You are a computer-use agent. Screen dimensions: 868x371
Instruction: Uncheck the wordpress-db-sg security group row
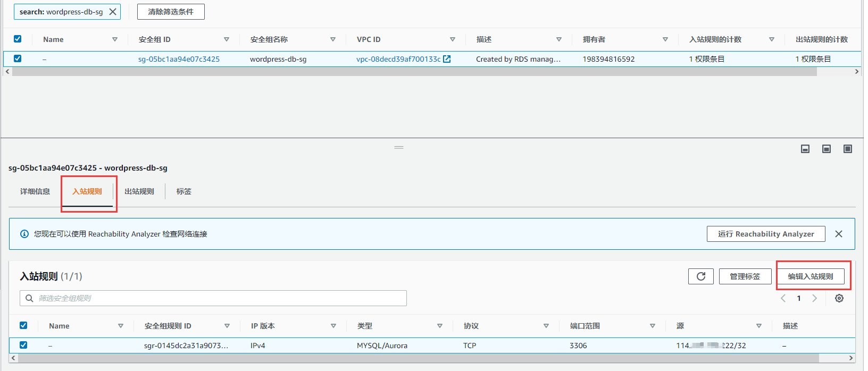[x=18, y=58]
